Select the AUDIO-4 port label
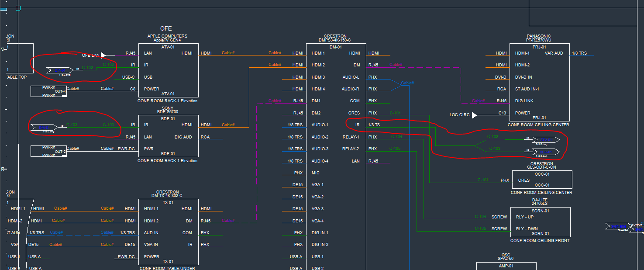This screenshot has width=644, height=270. tap(320, 161)
